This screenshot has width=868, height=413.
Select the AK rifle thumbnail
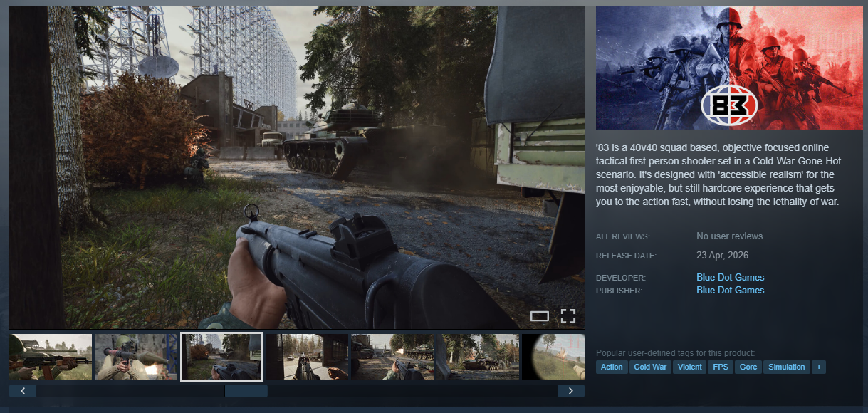[x=51, y=357]
